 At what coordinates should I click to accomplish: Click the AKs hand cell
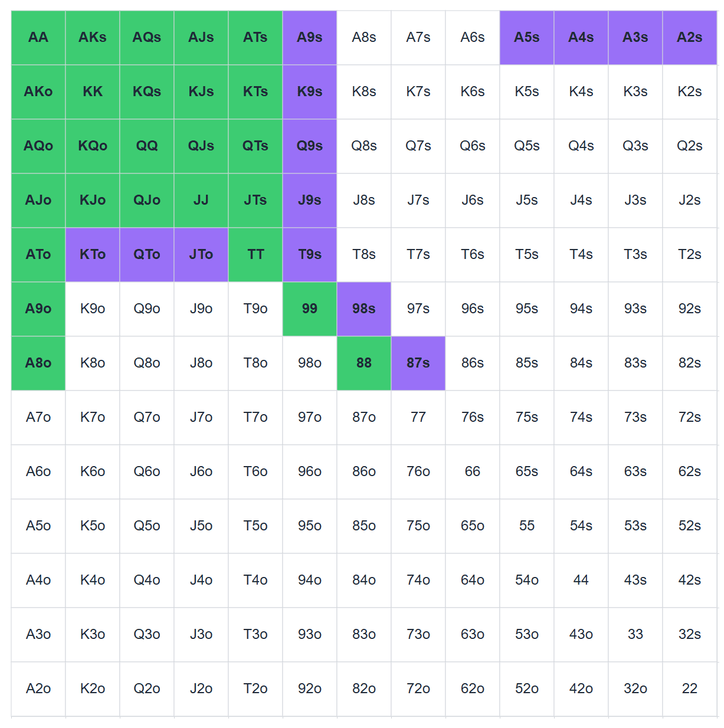click(93, 38)
